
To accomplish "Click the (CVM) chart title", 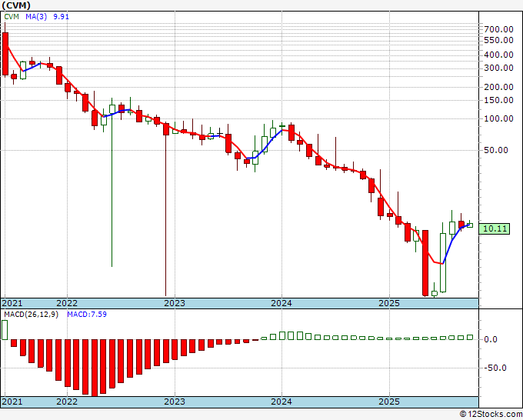I will 16,5.
